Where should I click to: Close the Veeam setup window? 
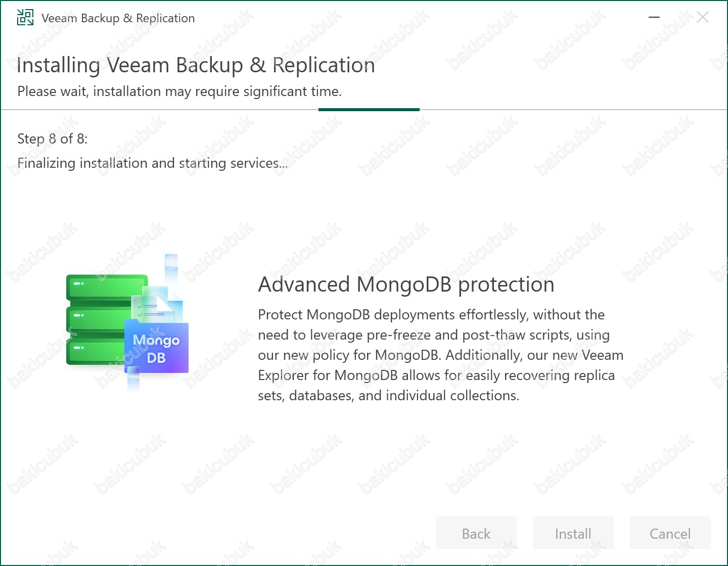(702, 17)
